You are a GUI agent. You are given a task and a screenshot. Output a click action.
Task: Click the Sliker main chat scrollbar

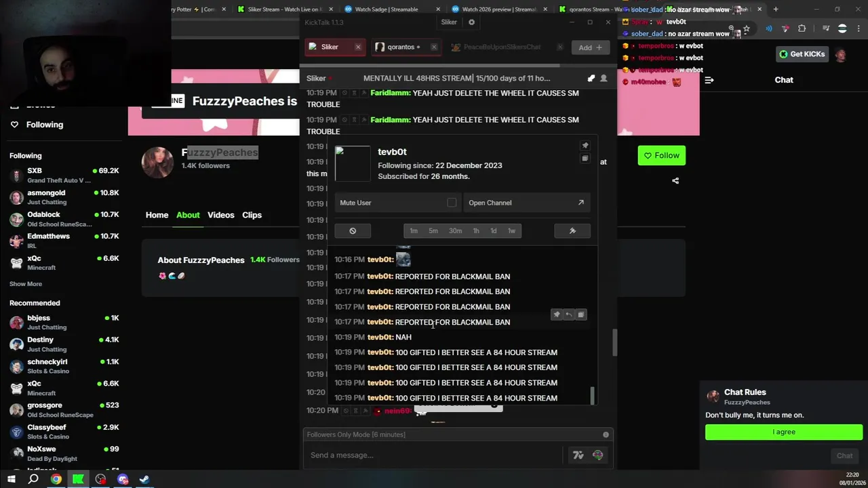[614, 342]
